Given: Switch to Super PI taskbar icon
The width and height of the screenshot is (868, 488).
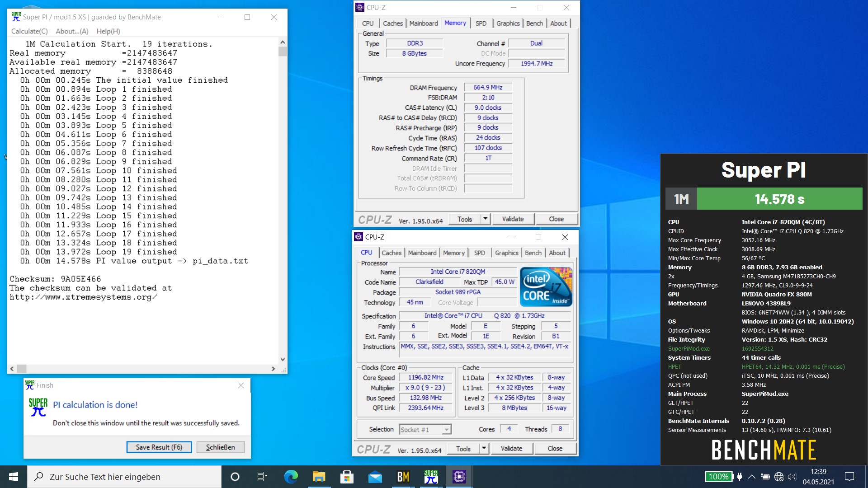Looking at the screenshot, I should tap(431, 477).
